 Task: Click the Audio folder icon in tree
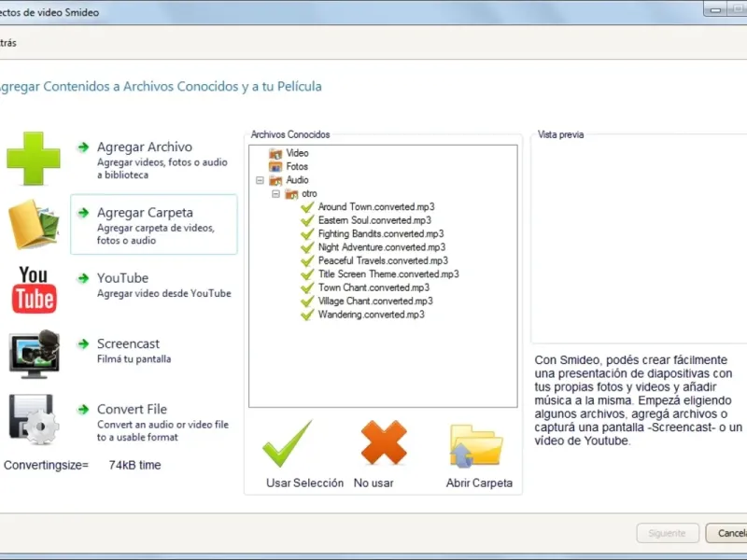tap(275, 180)
